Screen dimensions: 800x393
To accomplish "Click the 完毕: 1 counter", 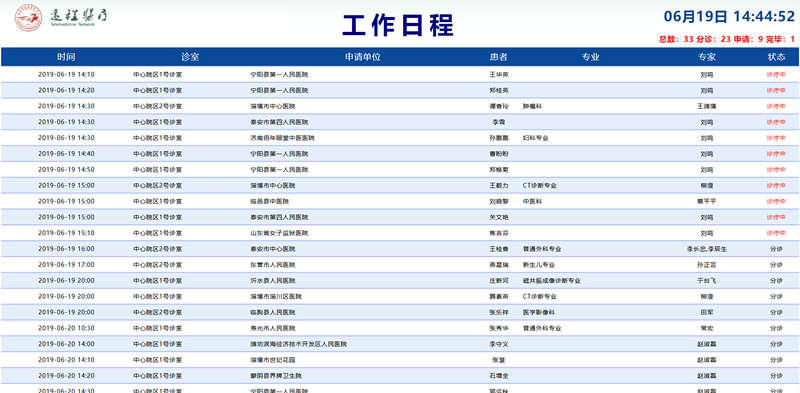I will [780, 39].
